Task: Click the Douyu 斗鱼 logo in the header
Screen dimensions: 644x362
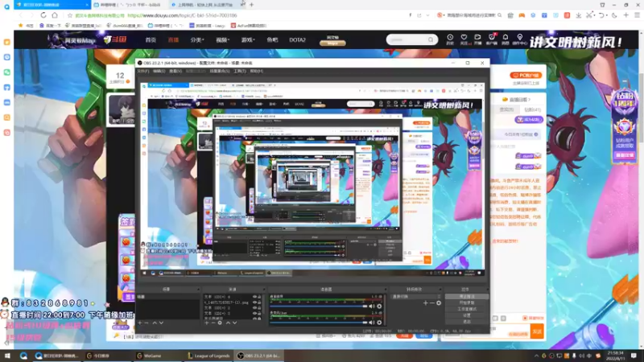Action: point(115,39)
